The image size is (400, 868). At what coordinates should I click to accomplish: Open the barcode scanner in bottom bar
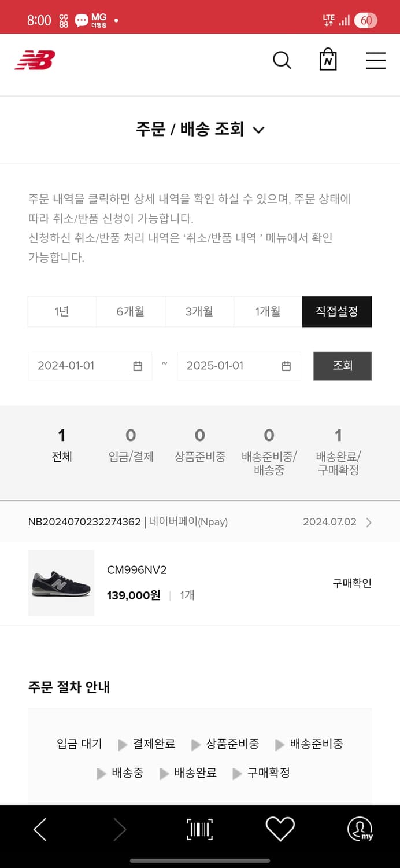(199, 829)
